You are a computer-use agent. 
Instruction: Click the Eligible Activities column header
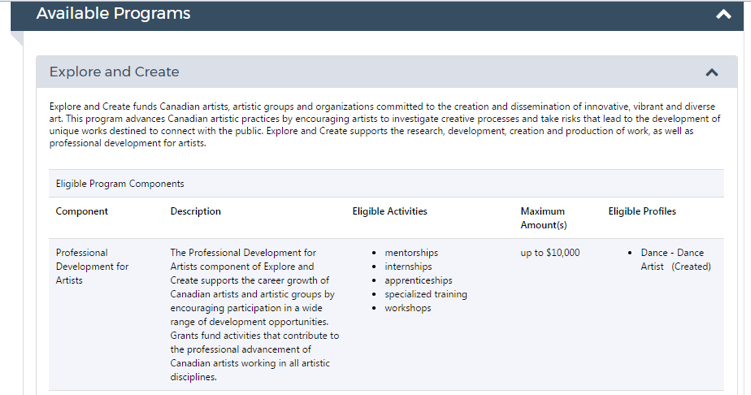(389, 211)
